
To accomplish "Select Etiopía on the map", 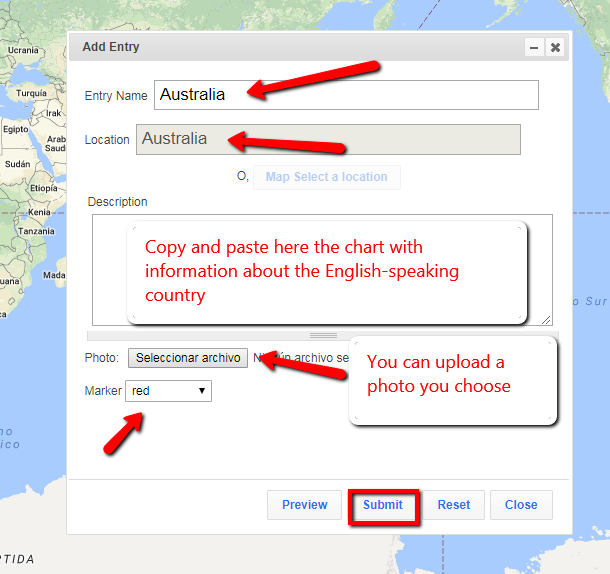I will click(43, 188).
